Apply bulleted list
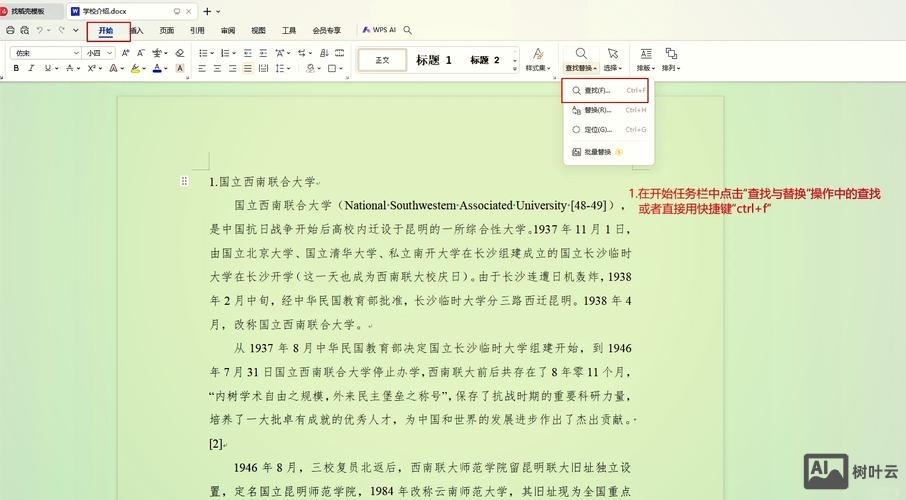 (x=203, y=53)
